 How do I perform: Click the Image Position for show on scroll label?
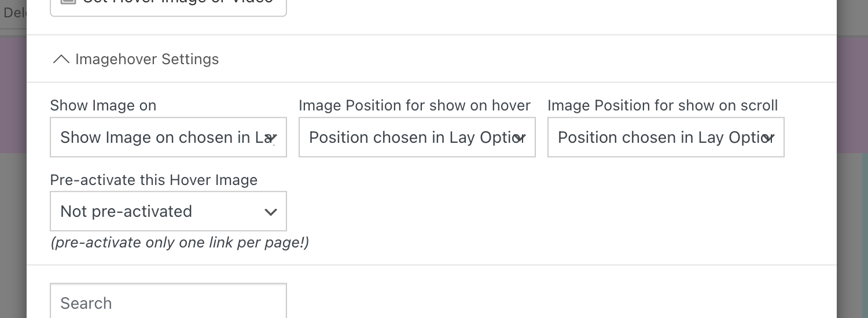(x=663, y=105)
